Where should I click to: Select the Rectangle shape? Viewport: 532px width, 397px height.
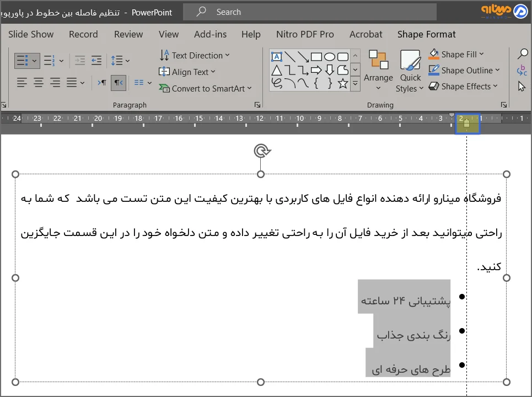316,57
